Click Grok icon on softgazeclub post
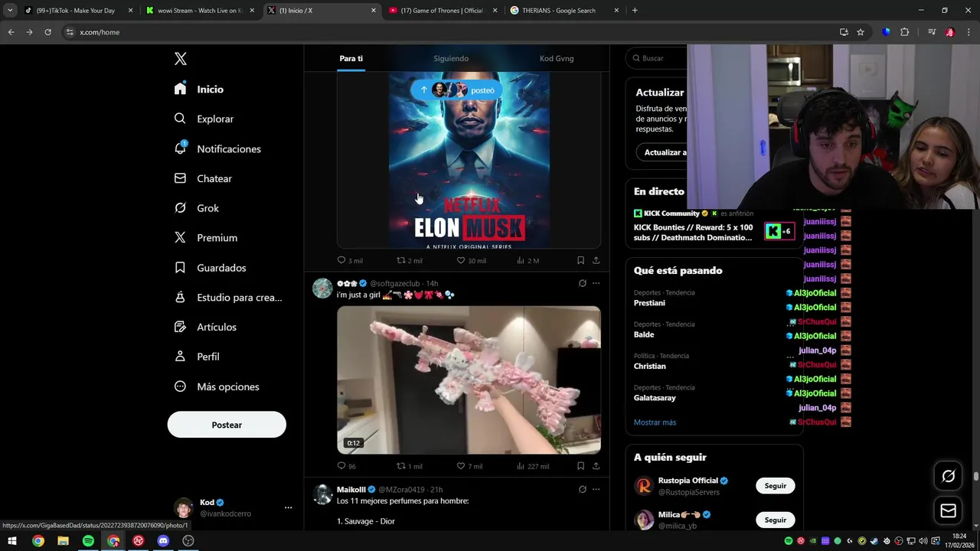 pyautogui.click(x=582, y=283)
